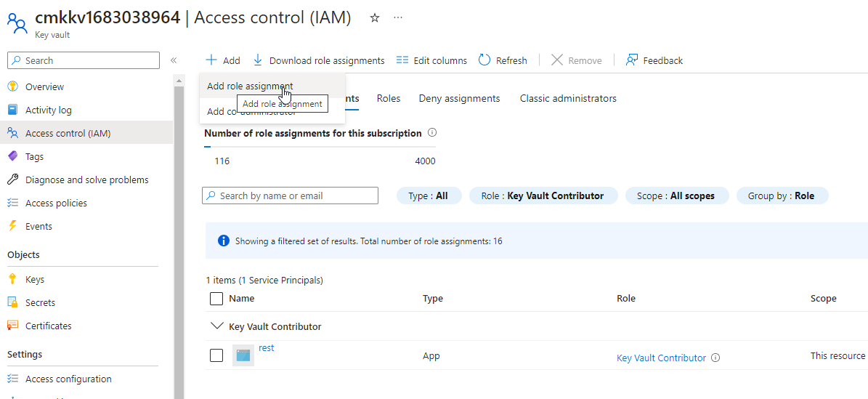Screen dimensions: 868x399
Task: Open the Type : All filter
Action: pos(429,196)
